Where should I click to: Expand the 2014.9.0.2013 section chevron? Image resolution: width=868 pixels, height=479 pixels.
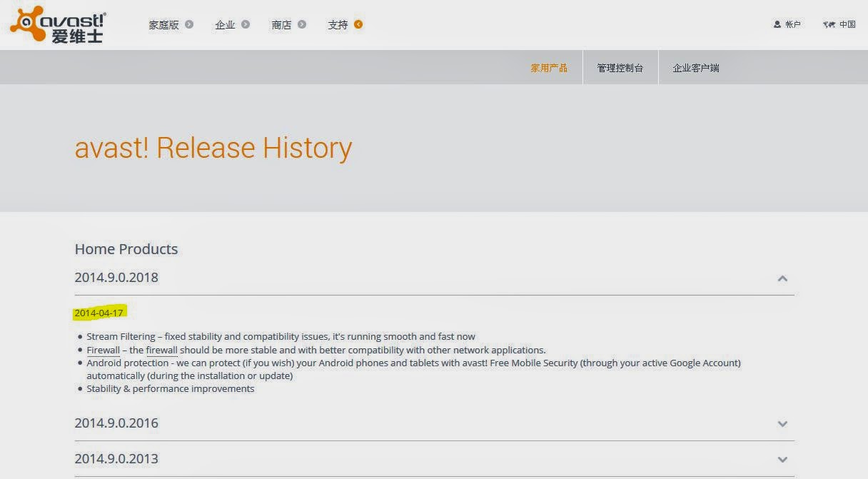click(x=782, y=459)
